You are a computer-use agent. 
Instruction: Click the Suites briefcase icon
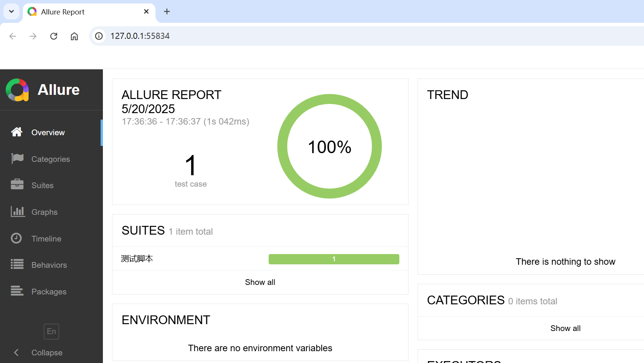click(17, 185)
